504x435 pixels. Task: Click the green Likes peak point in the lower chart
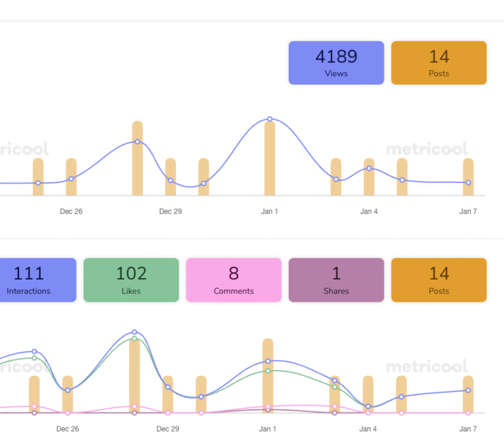coord(135,339)
